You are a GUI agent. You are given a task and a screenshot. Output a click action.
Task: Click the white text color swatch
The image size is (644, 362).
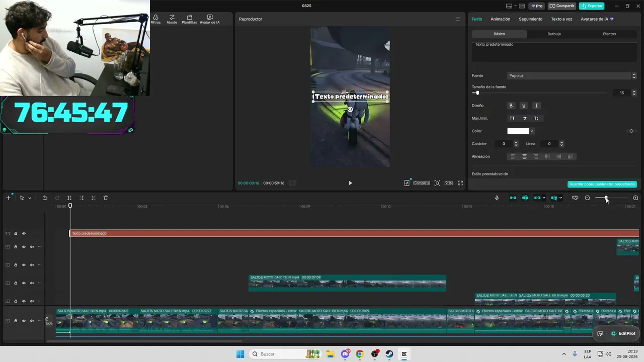[518, 131]
